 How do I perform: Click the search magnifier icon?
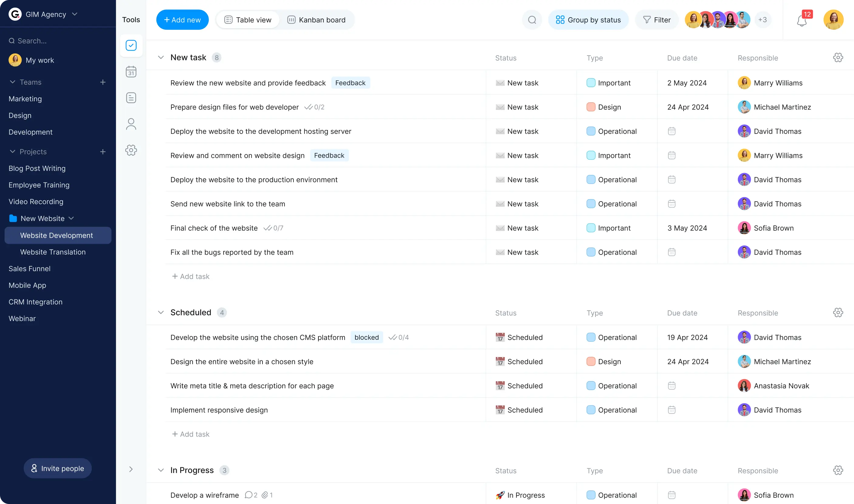[532, 20]
